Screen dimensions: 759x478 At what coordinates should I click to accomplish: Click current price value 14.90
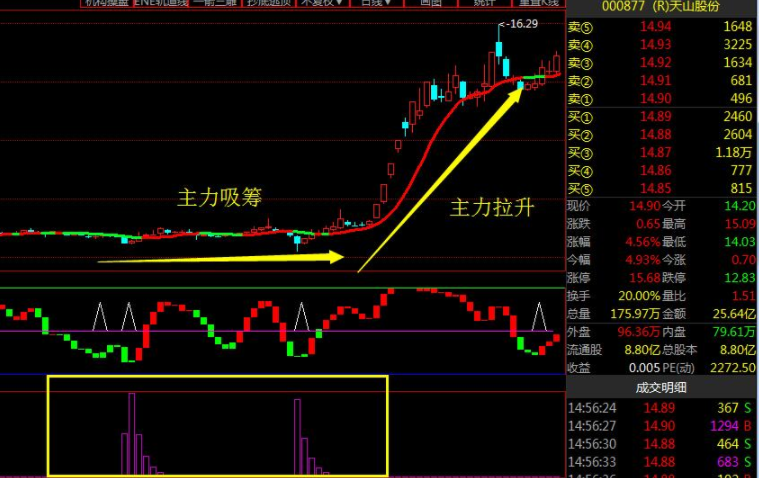644,206
